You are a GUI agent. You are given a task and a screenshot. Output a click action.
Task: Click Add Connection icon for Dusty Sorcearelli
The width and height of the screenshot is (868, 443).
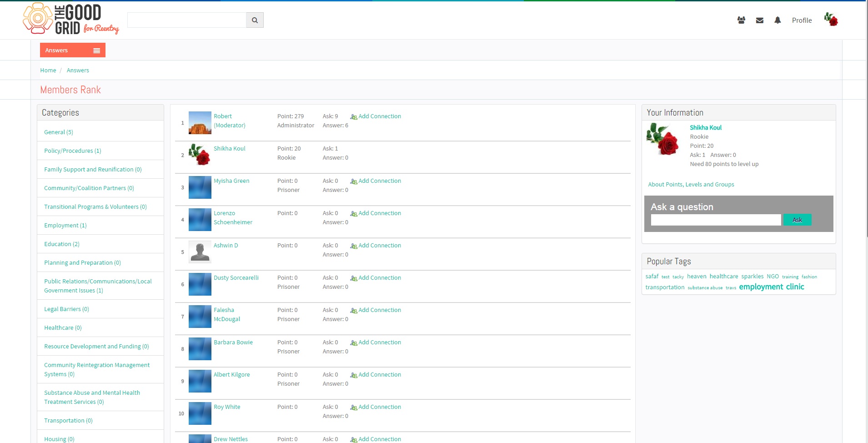(353, 278)
